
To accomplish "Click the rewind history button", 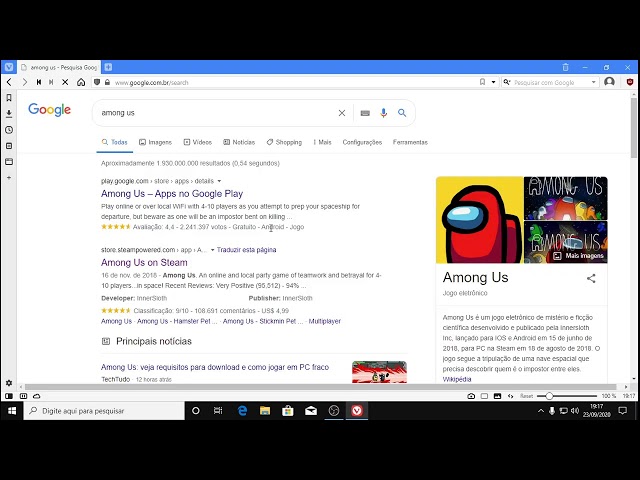I will coord(39,82).
